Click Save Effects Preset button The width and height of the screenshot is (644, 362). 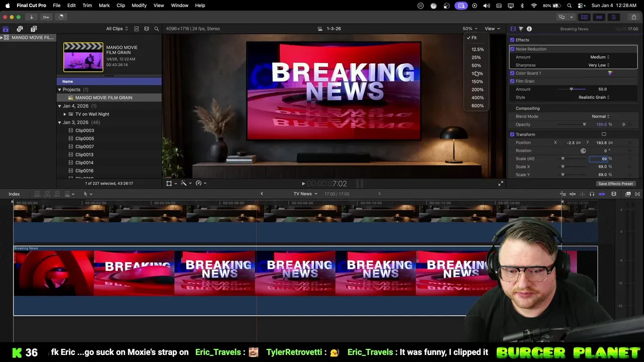[615, 184]
